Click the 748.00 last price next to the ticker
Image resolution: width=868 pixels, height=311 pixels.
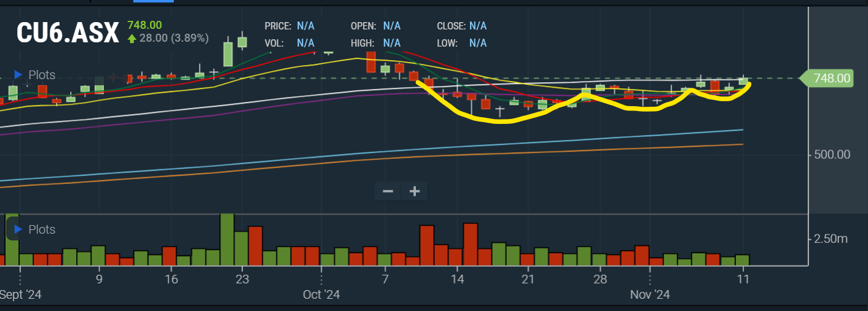pos(144,25)
